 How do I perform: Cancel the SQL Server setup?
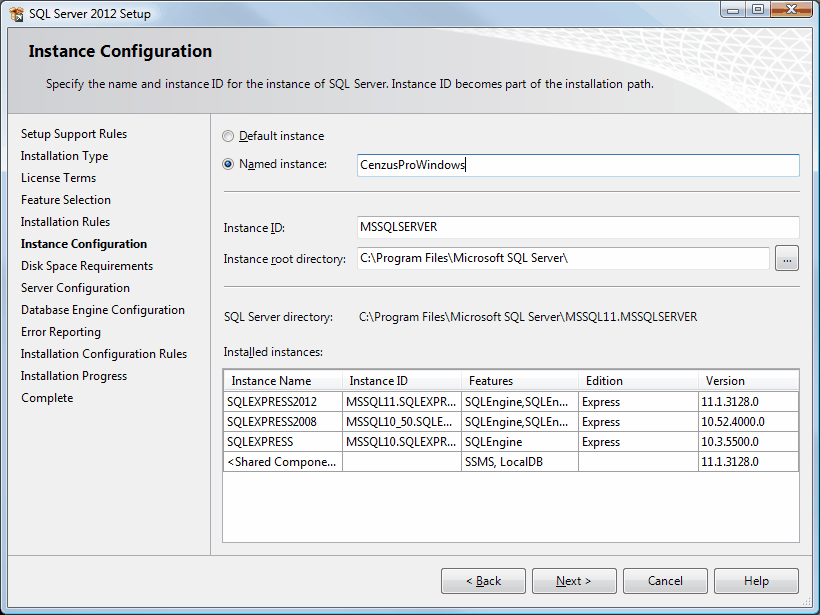coord(665,581)
